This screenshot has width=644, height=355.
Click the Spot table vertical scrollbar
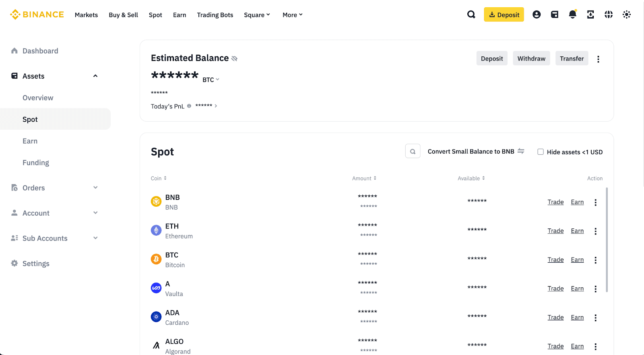(x=607, y=240)
